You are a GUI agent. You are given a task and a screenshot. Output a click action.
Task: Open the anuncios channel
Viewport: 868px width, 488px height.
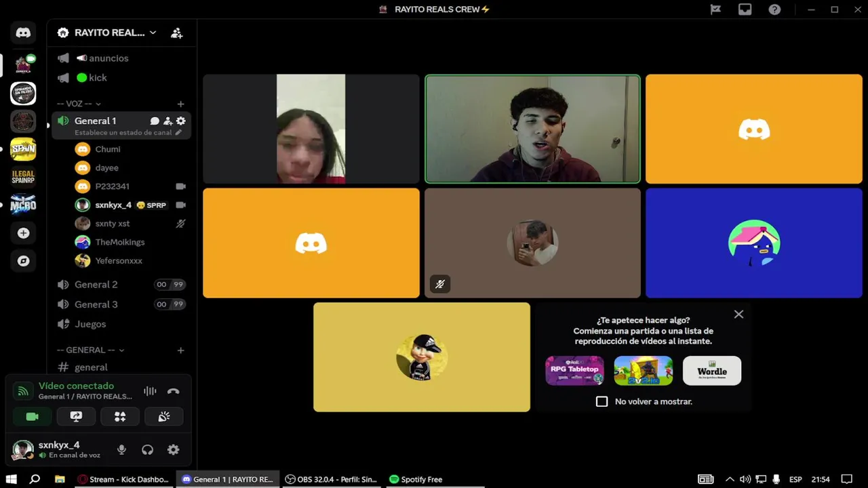click(x=122, y=58)
